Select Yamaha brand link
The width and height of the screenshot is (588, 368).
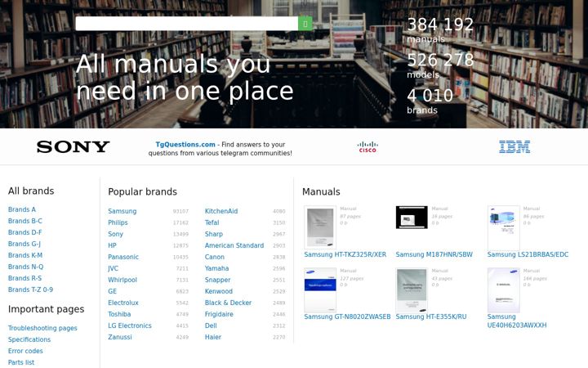coord(216,268)
